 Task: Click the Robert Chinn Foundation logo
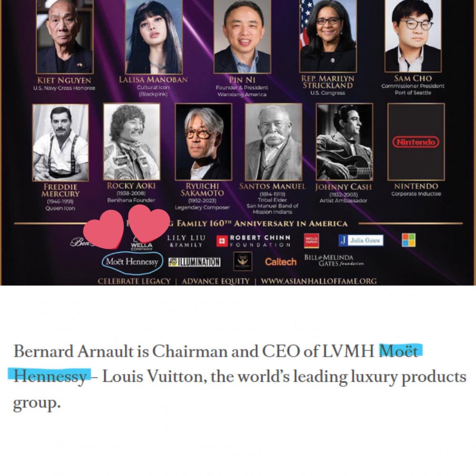click(254, 241)
